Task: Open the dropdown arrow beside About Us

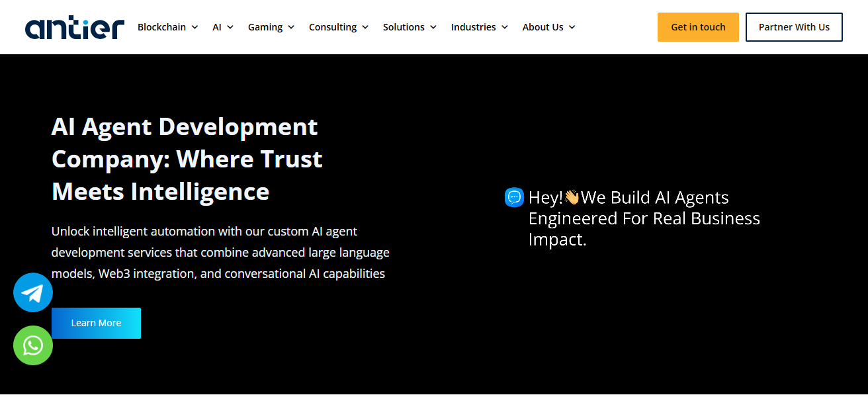Action: point(572,27)
